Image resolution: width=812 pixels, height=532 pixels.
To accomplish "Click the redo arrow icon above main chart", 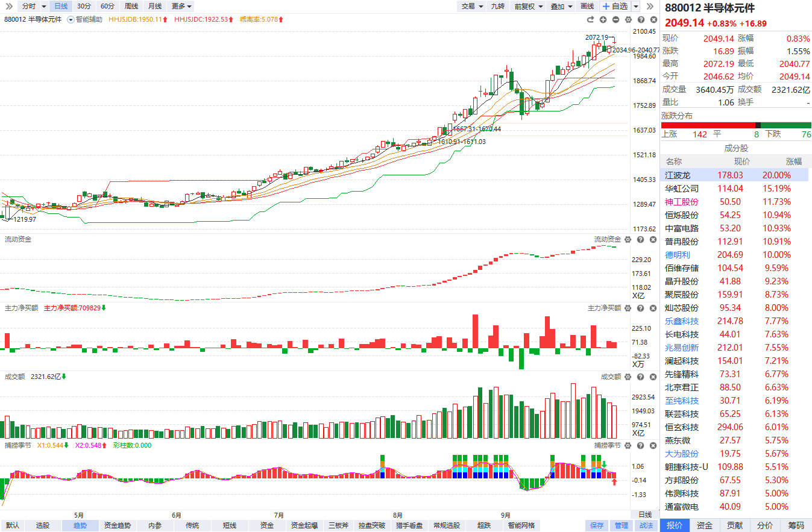I will [x=591, y=19].
